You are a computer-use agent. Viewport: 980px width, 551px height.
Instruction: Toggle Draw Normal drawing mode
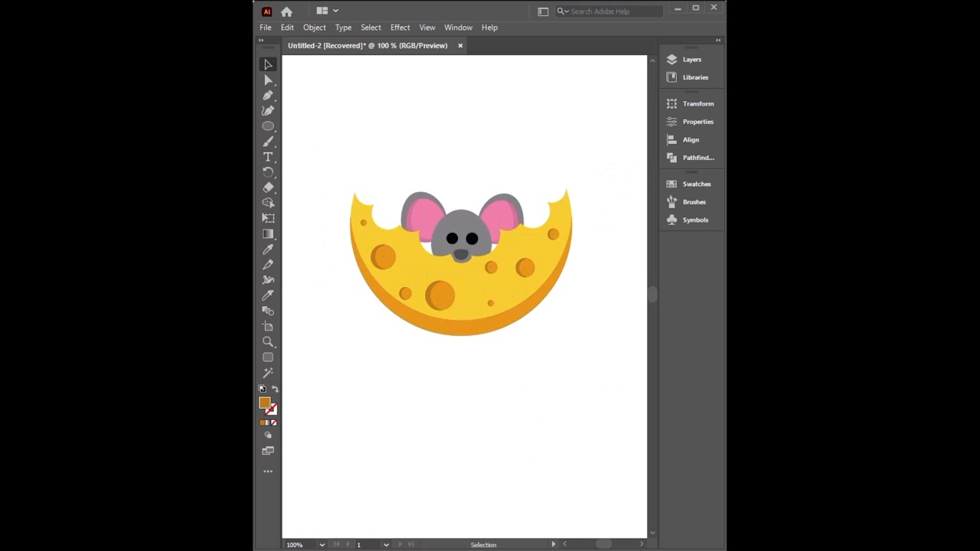(x=268, y=435)
